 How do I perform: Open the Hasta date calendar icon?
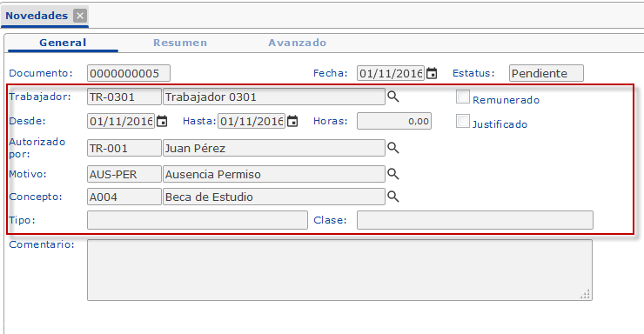[x=292, y=122]
